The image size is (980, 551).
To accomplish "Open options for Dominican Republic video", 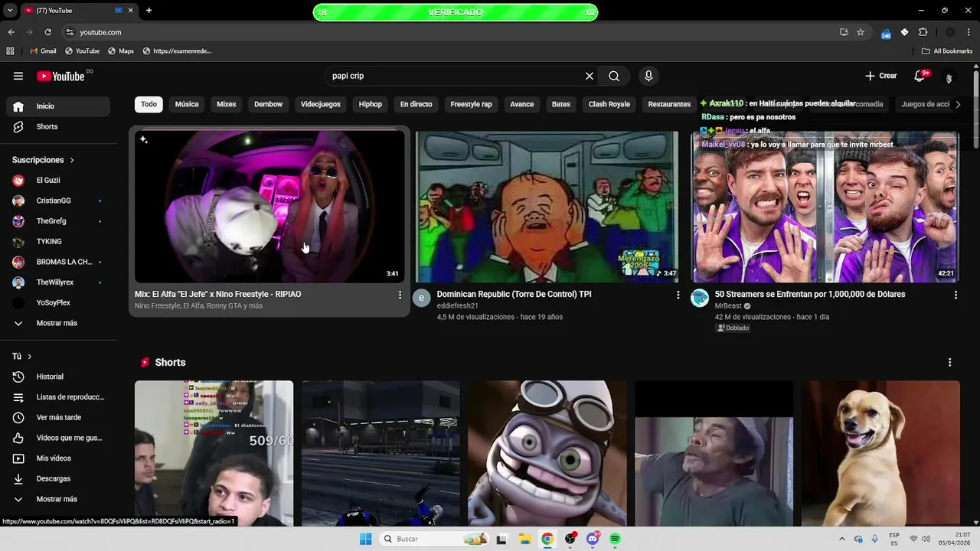I will click(678, 295).
